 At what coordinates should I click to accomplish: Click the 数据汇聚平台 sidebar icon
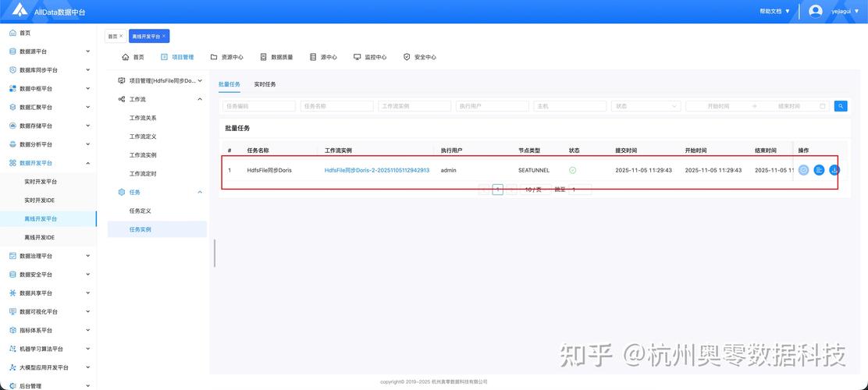pyautogui.click(x=12, y=108)
